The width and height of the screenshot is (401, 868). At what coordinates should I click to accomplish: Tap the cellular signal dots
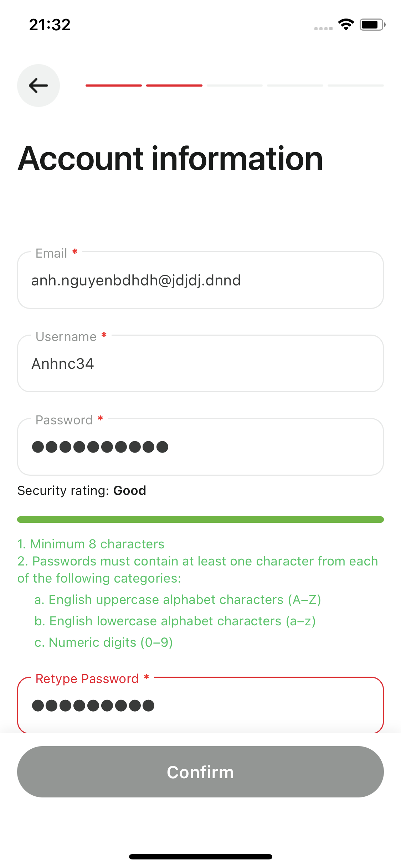click(x=323, y=29)
